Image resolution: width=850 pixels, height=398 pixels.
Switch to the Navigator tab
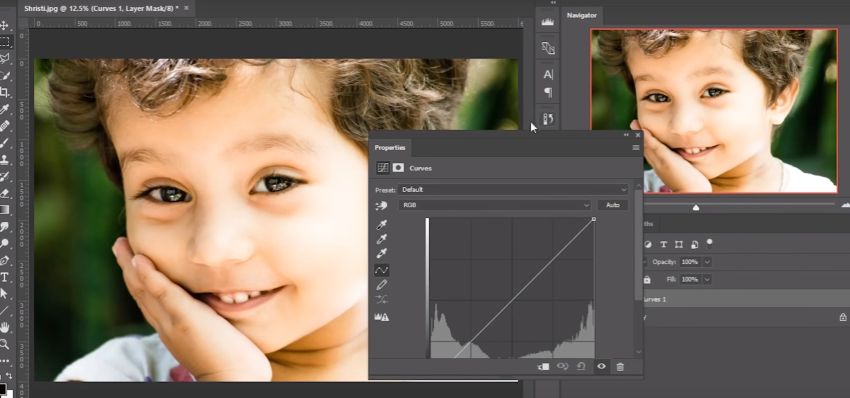pyautogui.click(x=582, y=15)
